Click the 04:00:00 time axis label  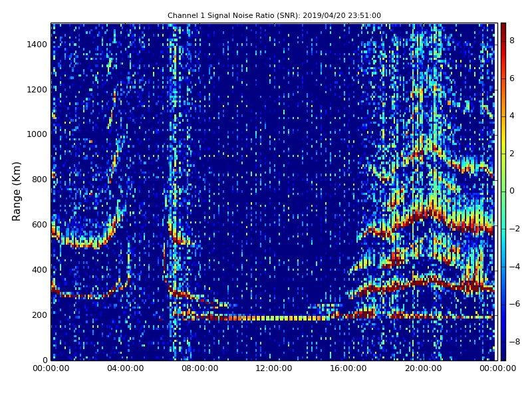(126, 368)
